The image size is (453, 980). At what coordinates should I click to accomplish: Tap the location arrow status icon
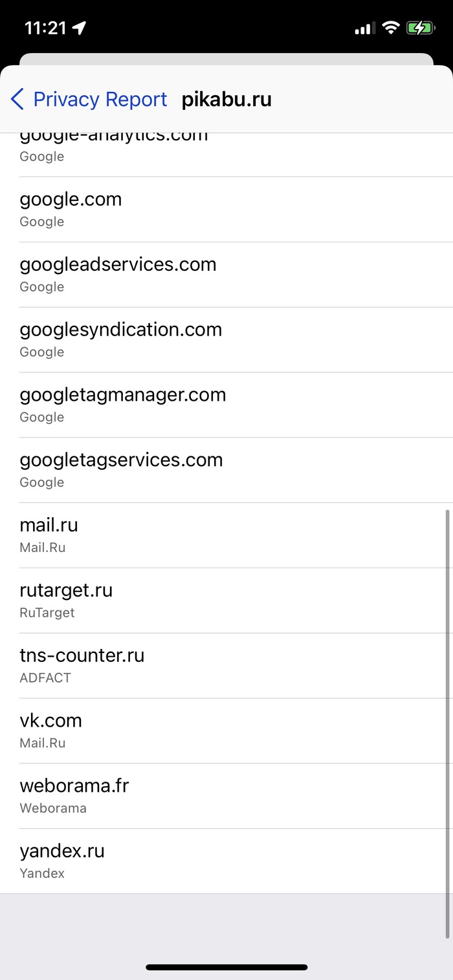(80, 28)
